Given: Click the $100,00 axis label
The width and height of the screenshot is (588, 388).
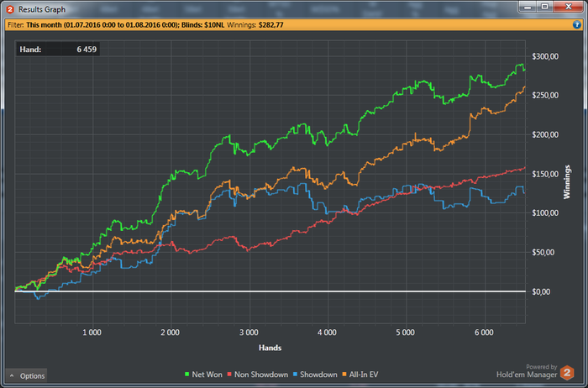Looking at the screenshot, I should (x=545, y=213).
